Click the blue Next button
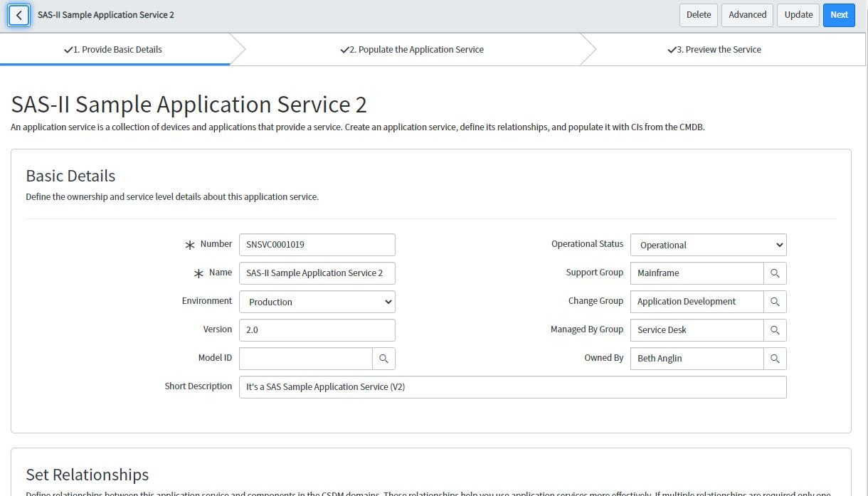Viewport: 868px width, 496px height. pos(839,15)
